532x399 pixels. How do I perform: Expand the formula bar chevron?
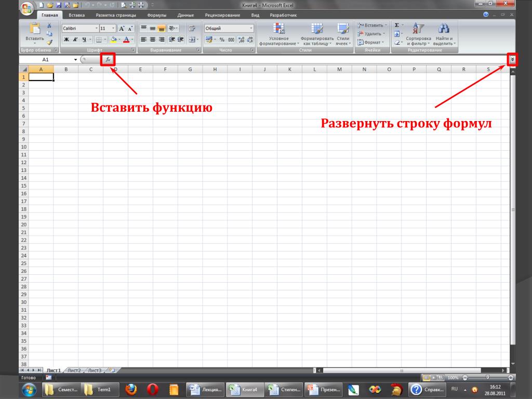512,60
